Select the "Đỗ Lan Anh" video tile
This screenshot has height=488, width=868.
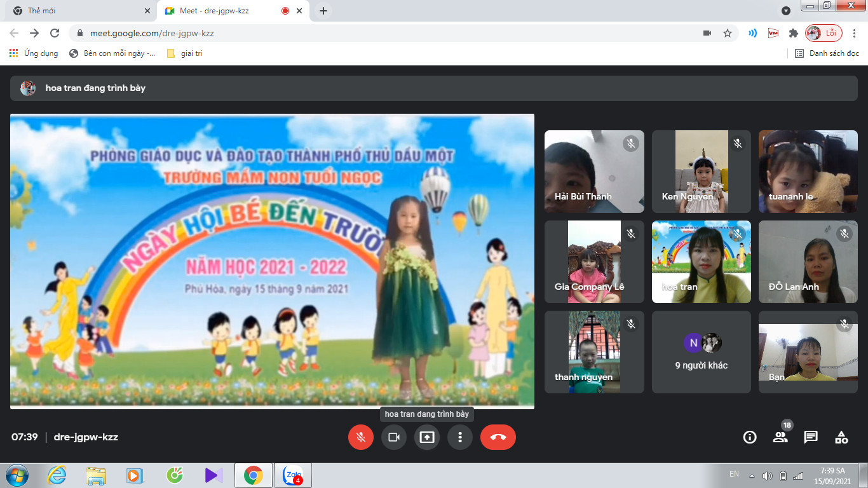pos(808,262)
